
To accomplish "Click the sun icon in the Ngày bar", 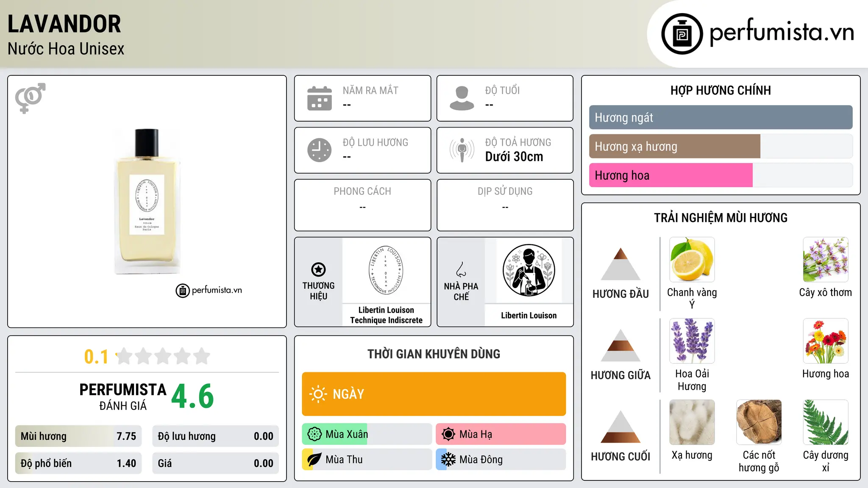I will click(318, 394).
